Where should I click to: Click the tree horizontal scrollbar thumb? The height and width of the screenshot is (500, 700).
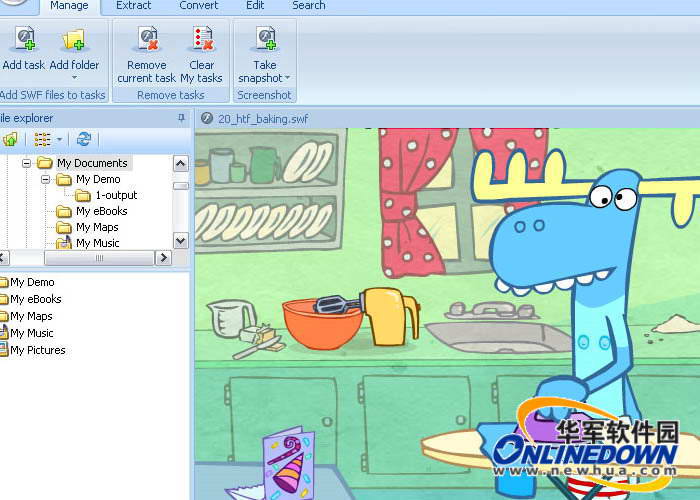pyautogui.click(x=99, y=258)
